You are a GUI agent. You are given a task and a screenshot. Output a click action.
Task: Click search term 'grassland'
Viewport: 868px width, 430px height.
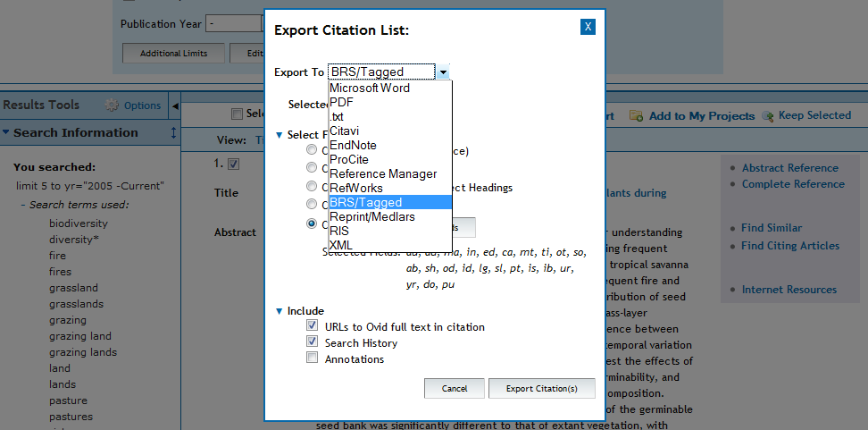pyautogui.click(x=73, y=288)
